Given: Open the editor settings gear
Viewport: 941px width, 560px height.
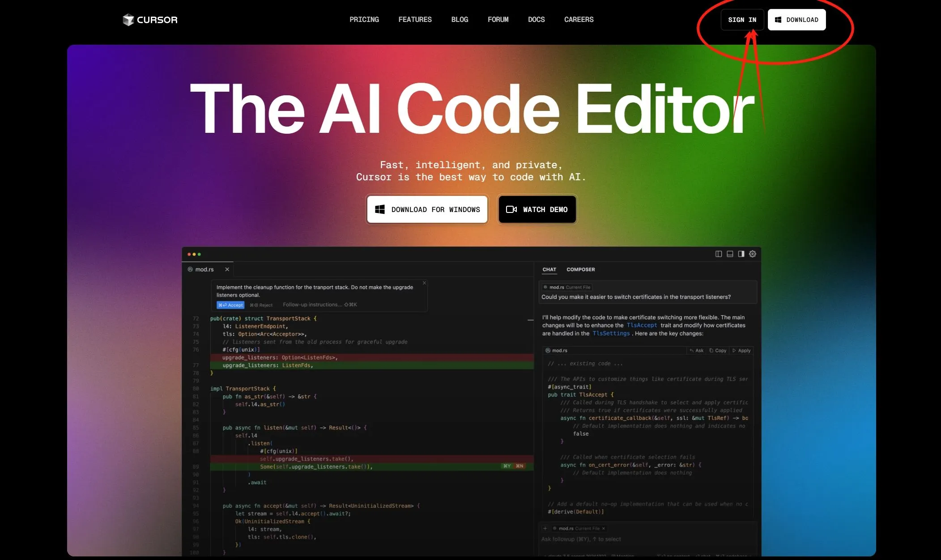Looking at the screenshot, I should pyautogui.click(x=753, y=254).
